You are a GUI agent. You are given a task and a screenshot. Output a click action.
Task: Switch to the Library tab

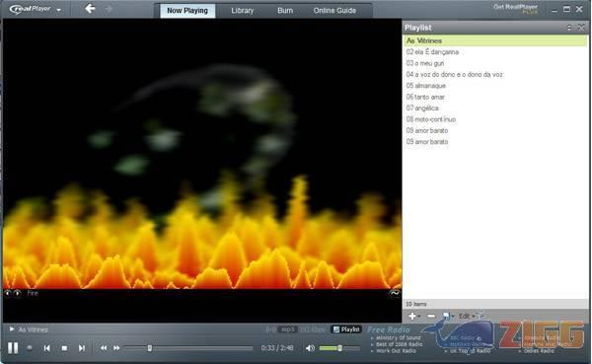tap(242, 11)
